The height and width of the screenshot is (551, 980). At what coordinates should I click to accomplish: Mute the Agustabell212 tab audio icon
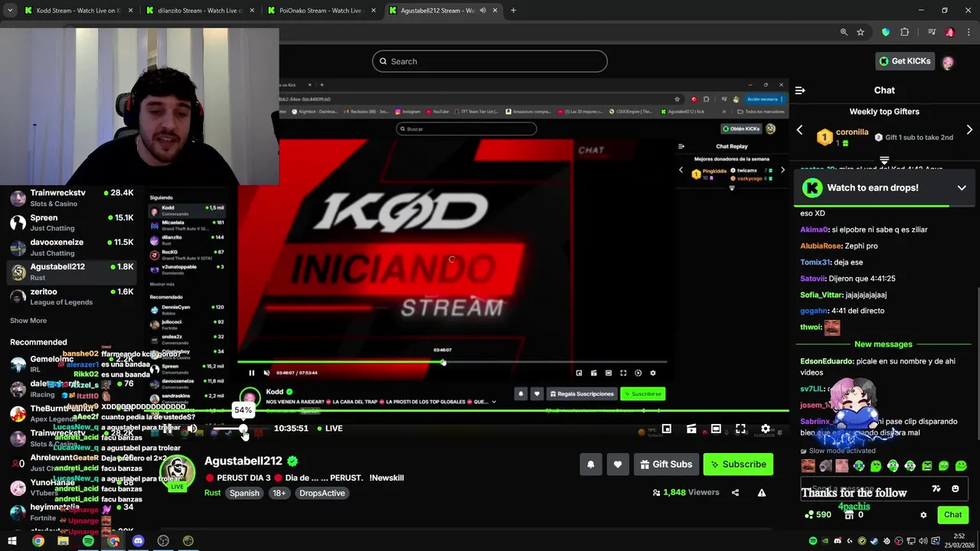pos(482,11)
